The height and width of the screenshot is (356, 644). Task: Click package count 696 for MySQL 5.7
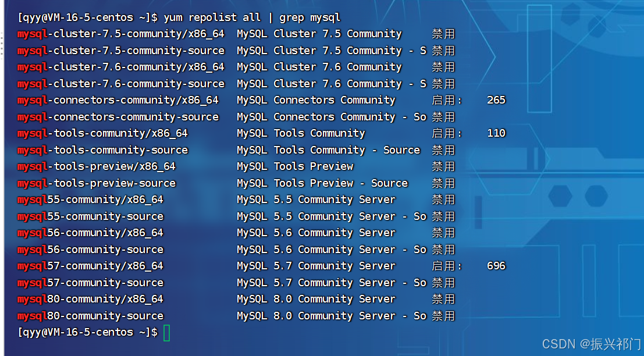[x=496, y=266]
